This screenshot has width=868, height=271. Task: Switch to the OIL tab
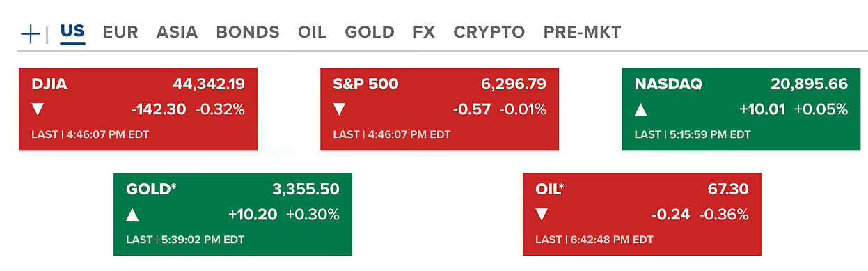pyautogui.click(x=312, y=32)
